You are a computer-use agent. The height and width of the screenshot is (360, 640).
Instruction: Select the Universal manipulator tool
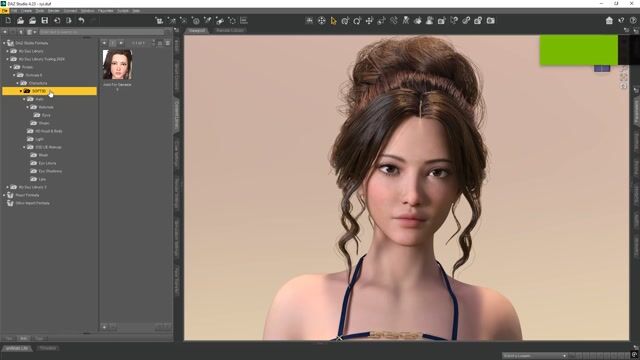(x=345, y=20)
